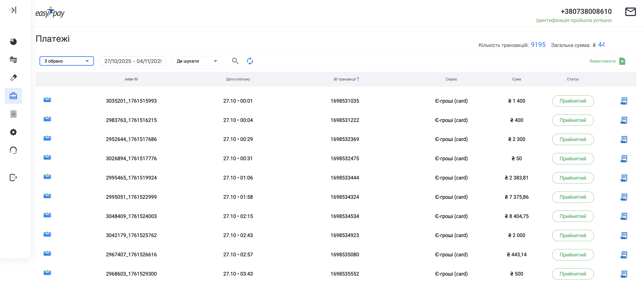This screenshot has height=286, width=644.
Task: Click the search magnifier icon
Action: (235, 61)
